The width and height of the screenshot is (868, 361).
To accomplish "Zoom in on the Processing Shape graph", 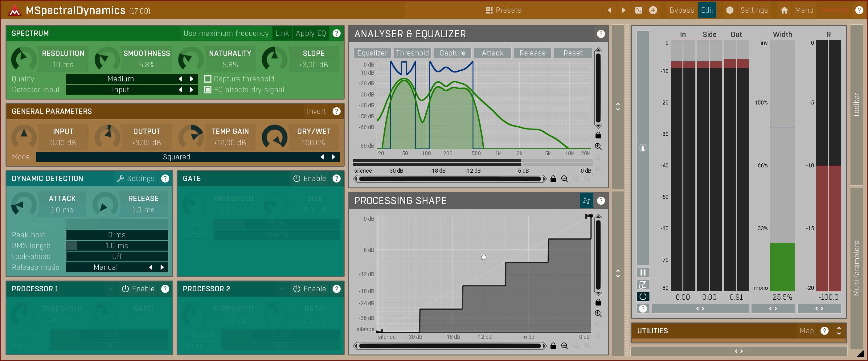I will click(598, 313).
